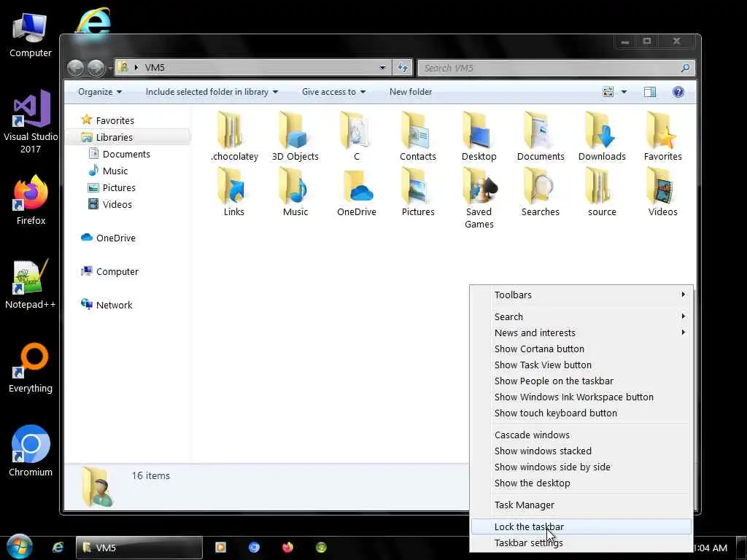This screenshot has height=560, width=747.
Task: Select the Pictures folder in file pane
Action: pyautogui.click(x=418, y=192)
